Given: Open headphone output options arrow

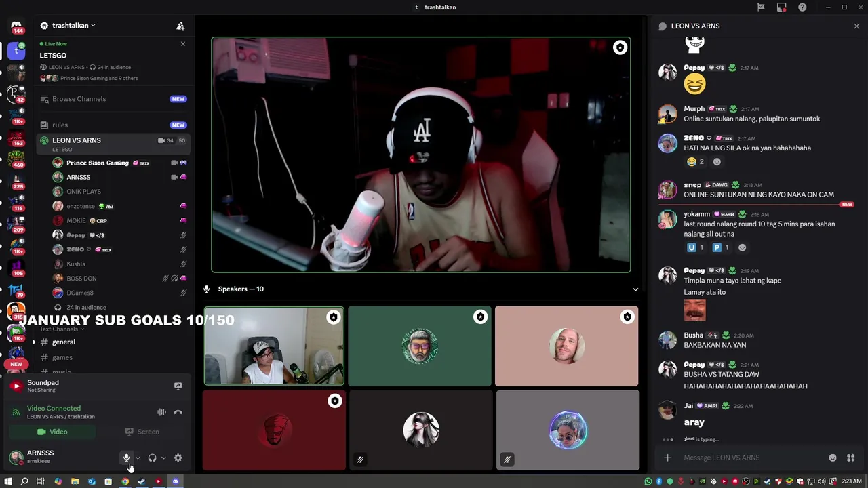Looking at the screenshot, I should tap(163, 458).
